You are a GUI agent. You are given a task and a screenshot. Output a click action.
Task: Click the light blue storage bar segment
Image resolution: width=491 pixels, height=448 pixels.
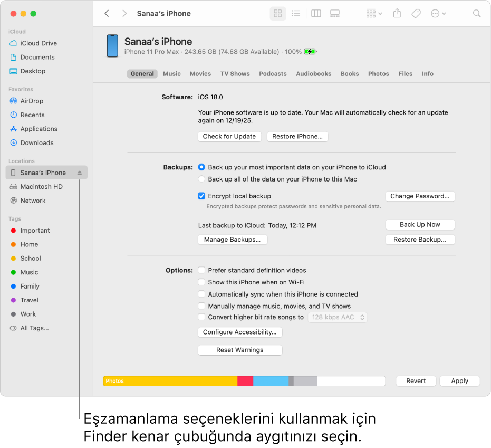[271, 381]
